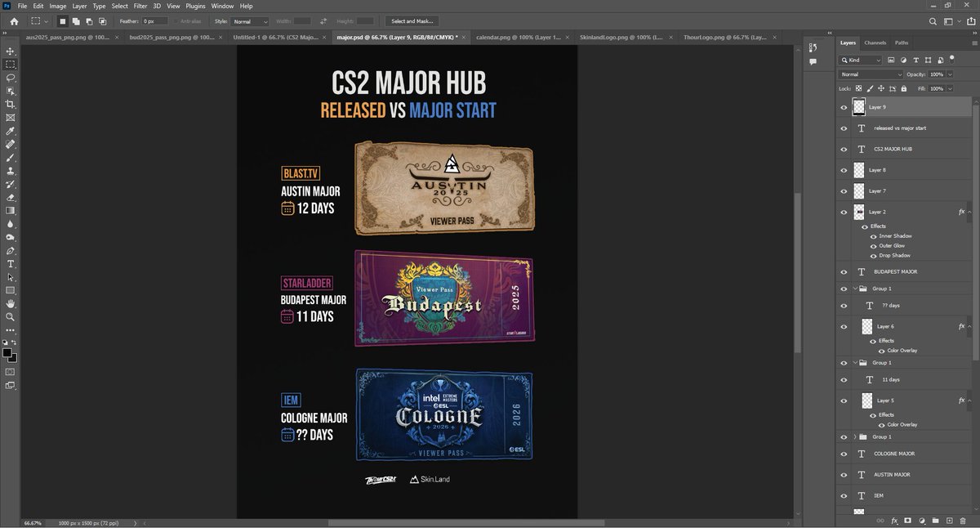Open the Plugins menu

195,6
